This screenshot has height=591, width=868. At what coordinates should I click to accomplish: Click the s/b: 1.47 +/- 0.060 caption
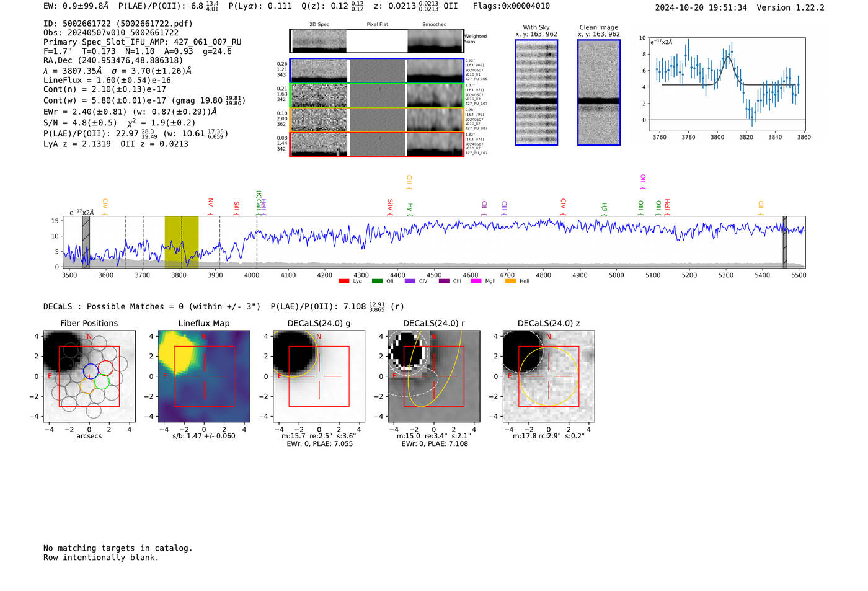click(x=204, y=436)
